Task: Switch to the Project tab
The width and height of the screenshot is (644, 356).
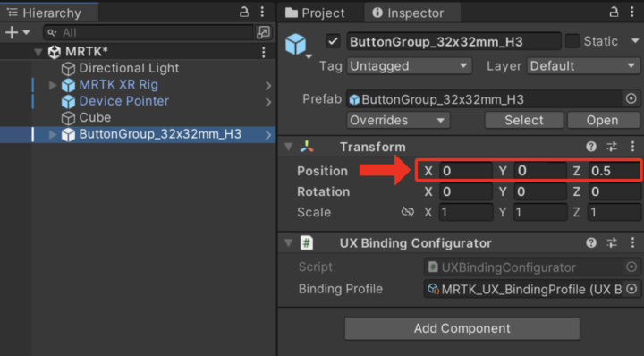Action: tap(315, 13)
